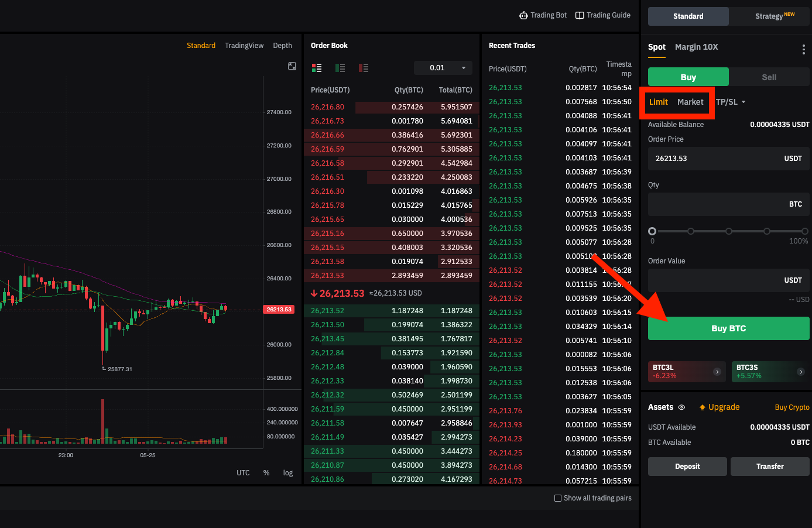812x528 pixels.
Task: Switch to the Standard trading mode tab
Action: click(688, 16)
